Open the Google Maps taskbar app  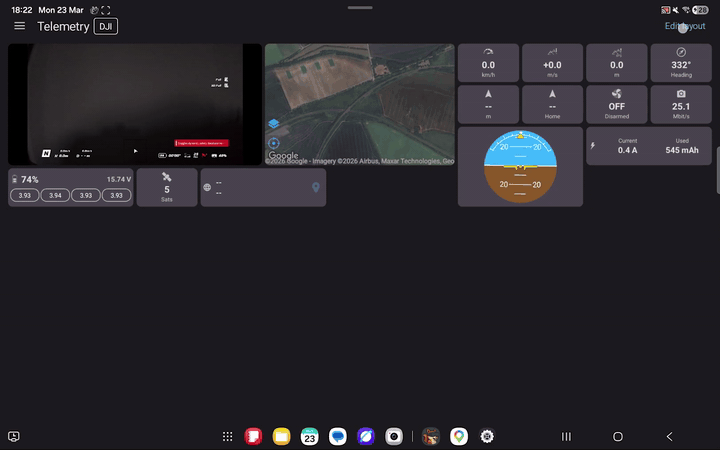tap(459, 436)
